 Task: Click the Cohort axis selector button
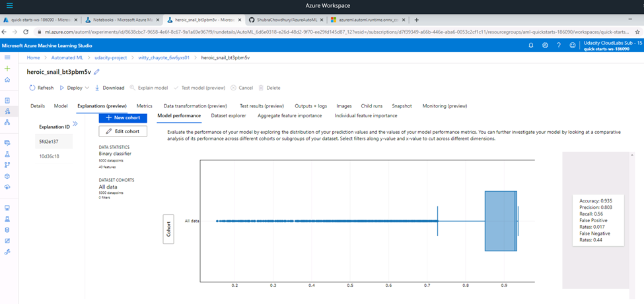(168, 229)
